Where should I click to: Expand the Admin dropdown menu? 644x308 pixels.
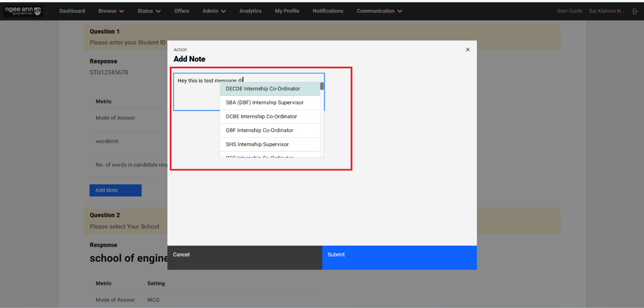214,11
